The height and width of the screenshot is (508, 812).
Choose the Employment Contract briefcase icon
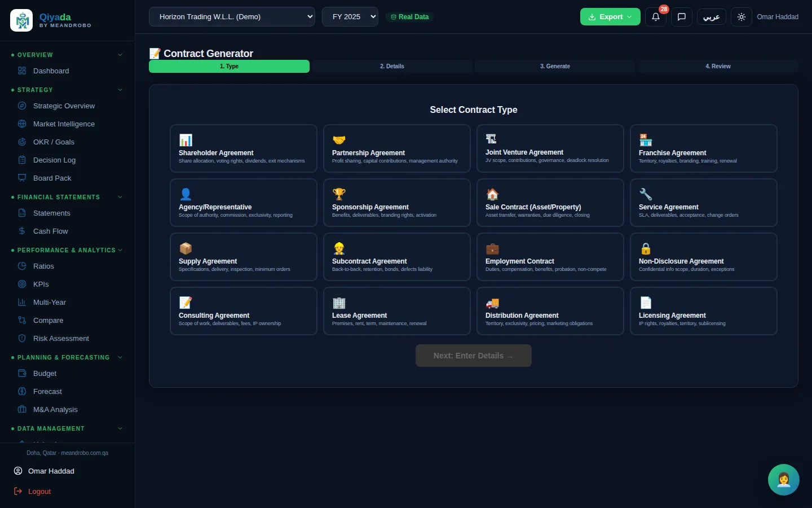pos(492,248)
